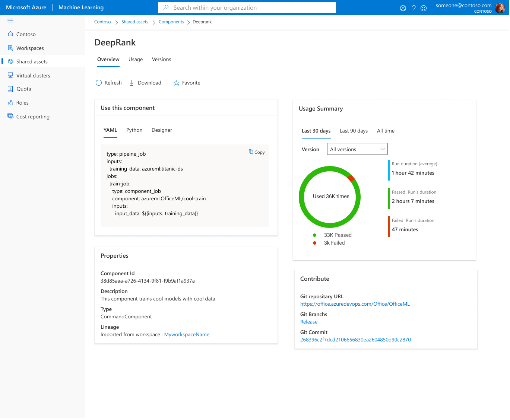This screenshot has height=420, width=510.
Task: Select the Designer tab
Action: click(162, 130)
